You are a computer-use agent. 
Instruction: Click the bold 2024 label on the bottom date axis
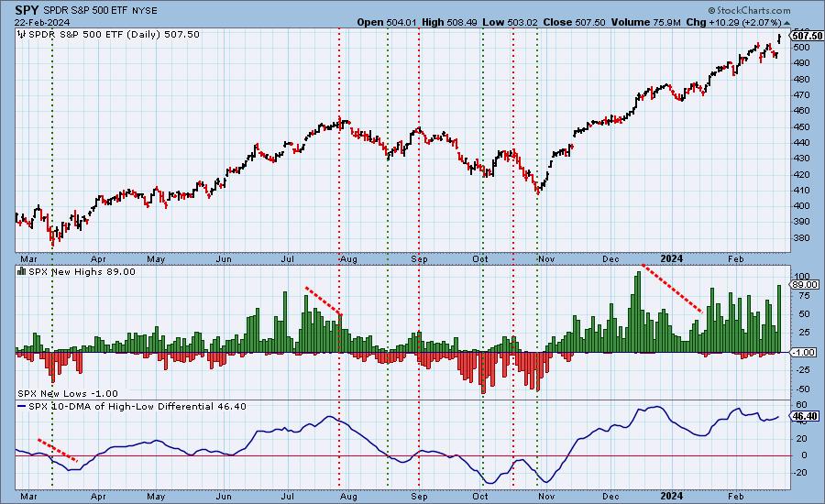point(671,496)
